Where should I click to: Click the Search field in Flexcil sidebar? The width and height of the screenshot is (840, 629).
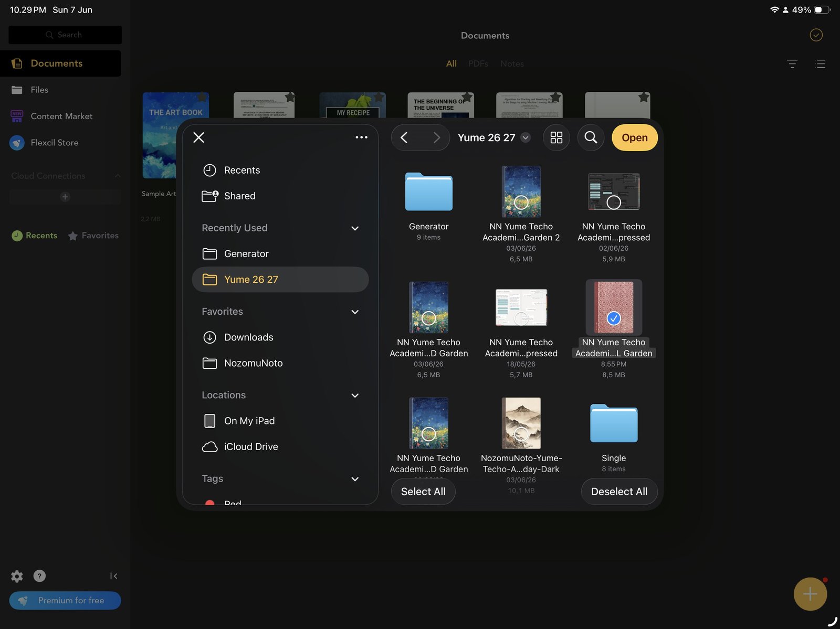(x=65, y=35)
